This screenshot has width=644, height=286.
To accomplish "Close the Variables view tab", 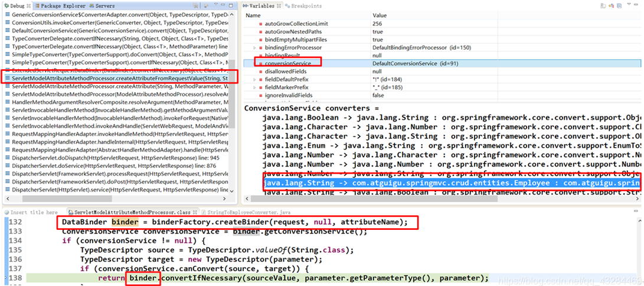I will [x=279, y=6].
